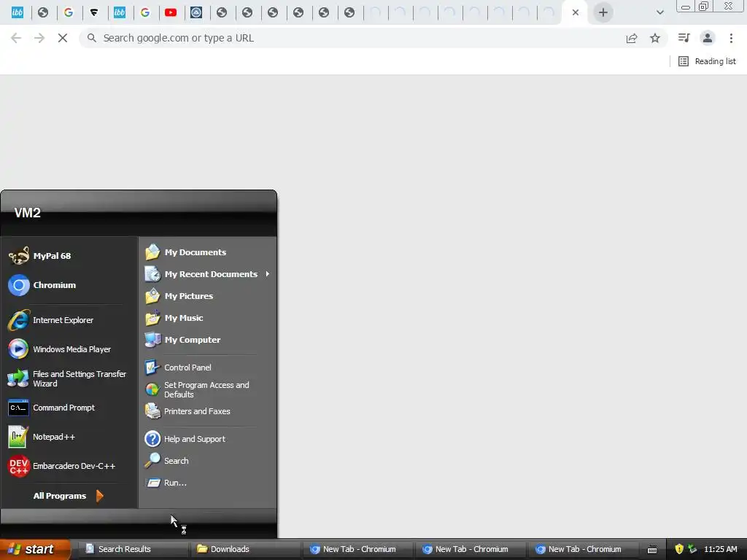This screenshot has height=560, width=747.
Task: Open My Pictures folder
Action: click(207, 296)
